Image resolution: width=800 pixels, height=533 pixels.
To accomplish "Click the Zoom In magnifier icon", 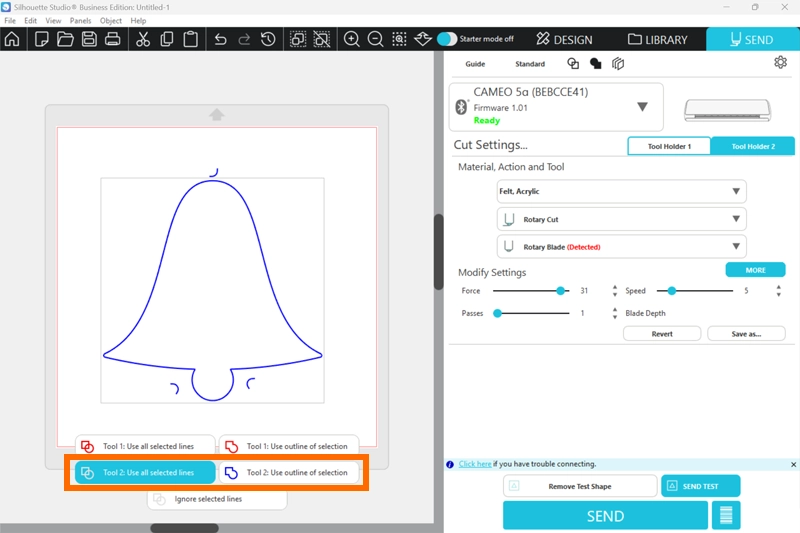I will [x=352, y=39].
